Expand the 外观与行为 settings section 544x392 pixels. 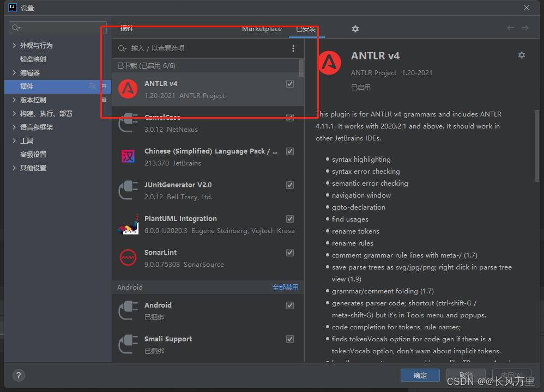click(x=14, y=45)
